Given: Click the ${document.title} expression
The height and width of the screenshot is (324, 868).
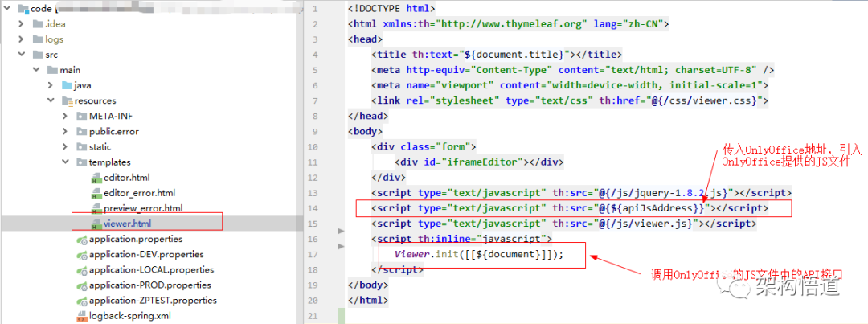Looking at the screenshot, I should 516,55.
